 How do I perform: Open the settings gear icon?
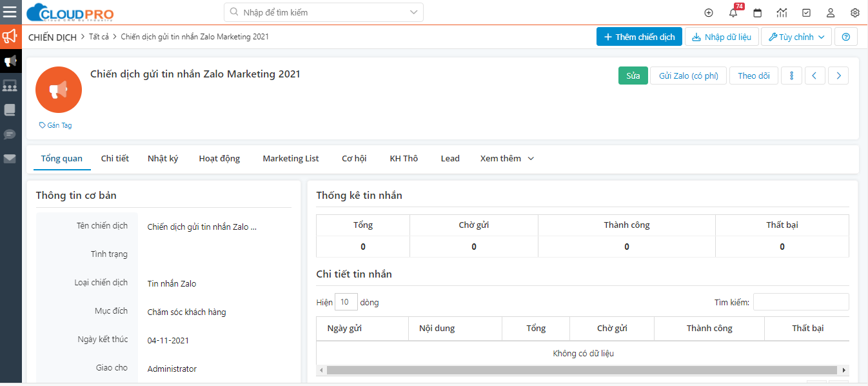pos(855,12)
